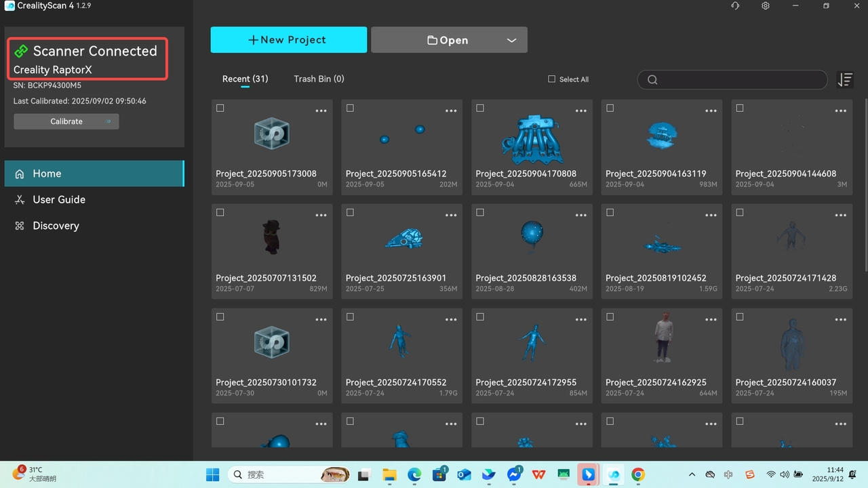
Task: Click the sort order icon
Action: click(845, 80)
